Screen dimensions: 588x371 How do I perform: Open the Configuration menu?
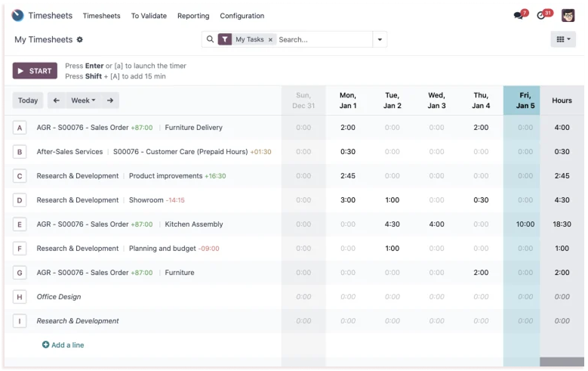click(x=242, y=16)
